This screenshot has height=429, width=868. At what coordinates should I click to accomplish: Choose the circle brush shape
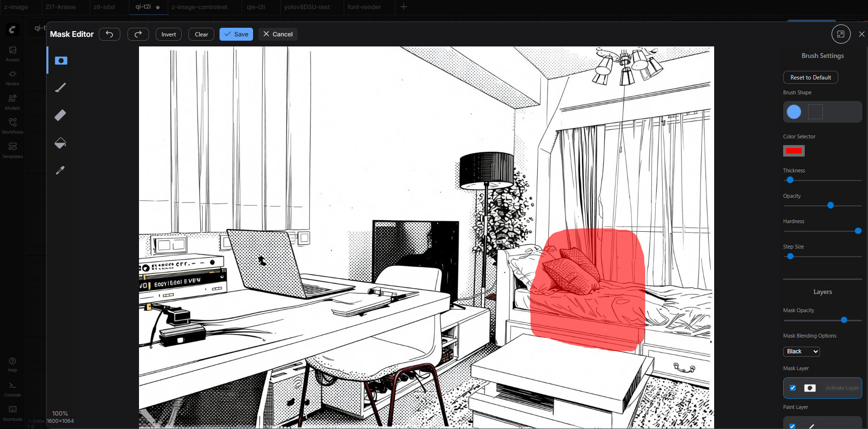point(794,112)
